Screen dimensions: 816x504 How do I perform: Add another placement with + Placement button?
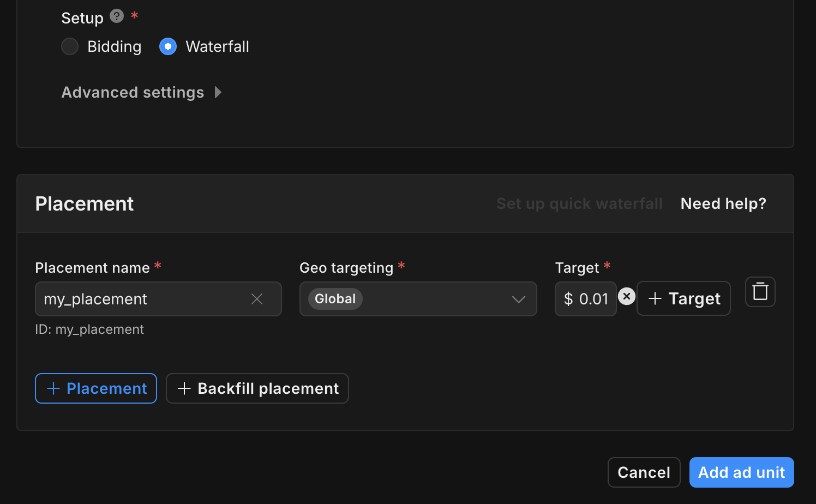point(96,388)
